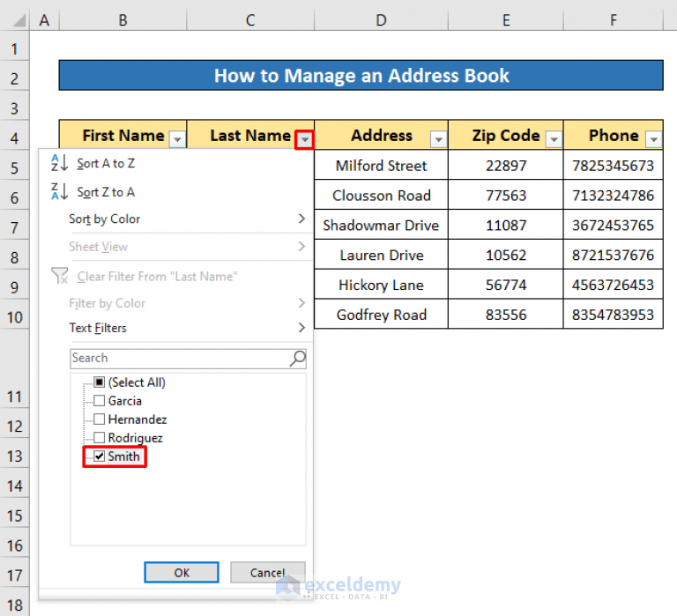Expand the Text Filters submenu arrow
The height and width of the screenshot is (616, 677).
tap(301, 328)
